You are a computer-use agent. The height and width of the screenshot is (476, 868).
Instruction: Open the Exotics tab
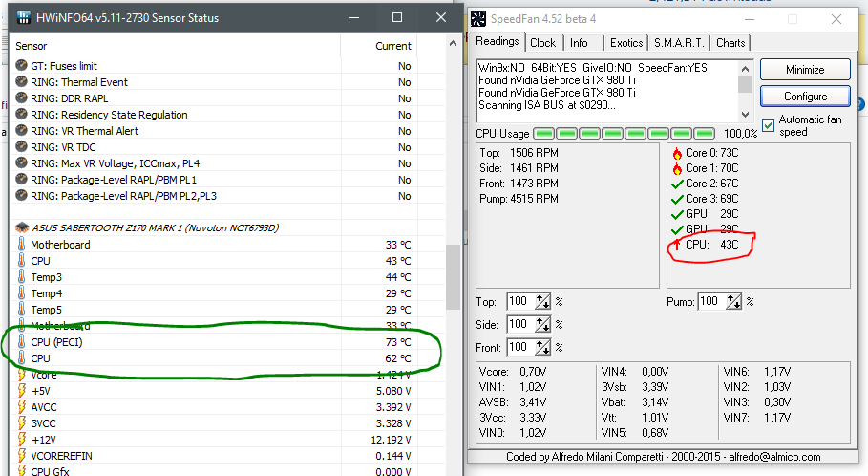pos(626,43)
